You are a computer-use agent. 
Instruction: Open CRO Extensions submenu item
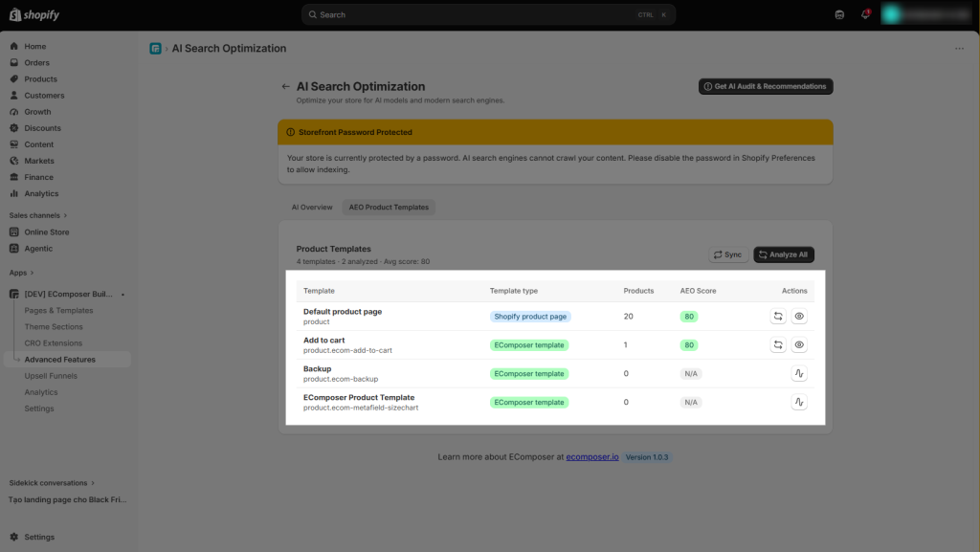[x=54, y=342]
